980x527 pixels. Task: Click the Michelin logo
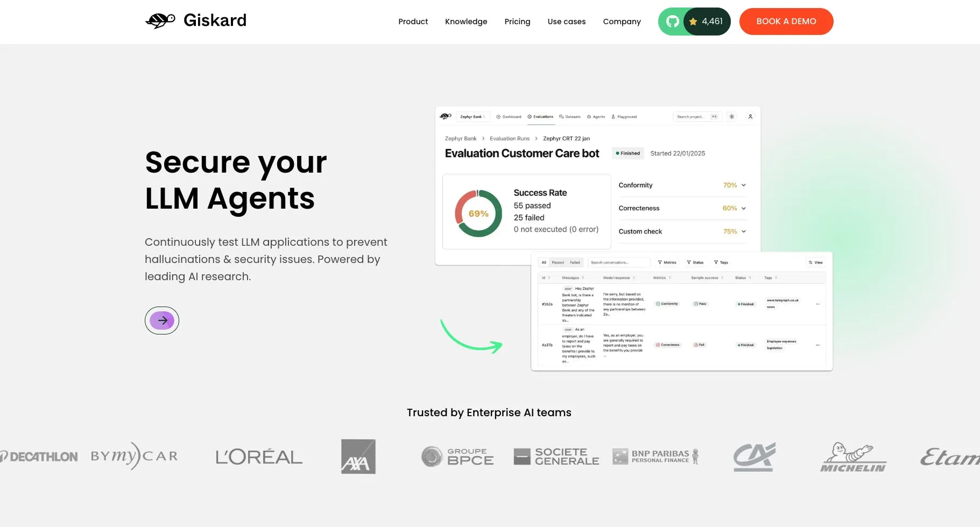(x=854, y=457)
